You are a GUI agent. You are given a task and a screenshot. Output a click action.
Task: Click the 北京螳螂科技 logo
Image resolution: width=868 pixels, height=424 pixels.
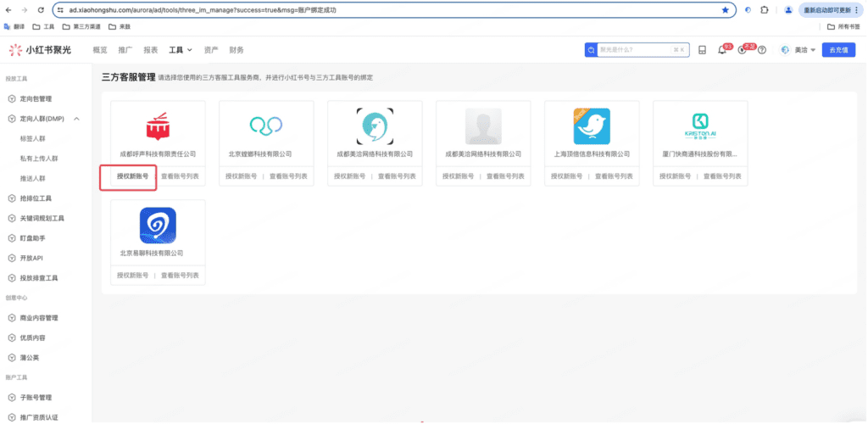point(266,126)
